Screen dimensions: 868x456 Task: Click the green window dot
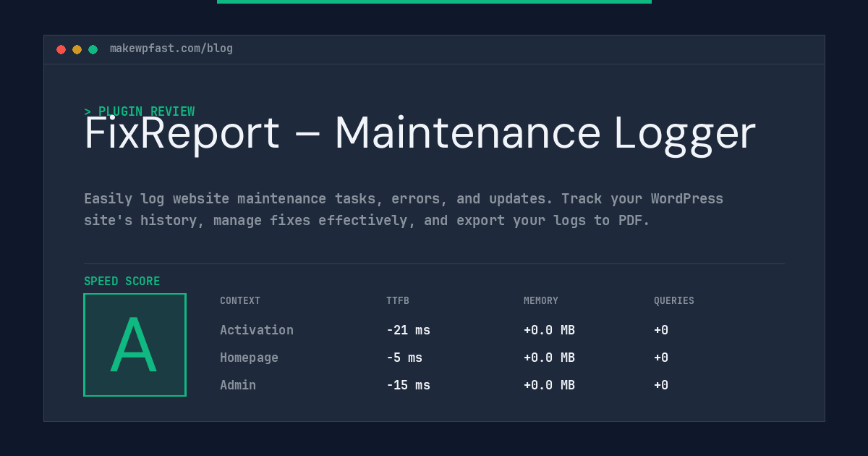(x=93, y=49)
